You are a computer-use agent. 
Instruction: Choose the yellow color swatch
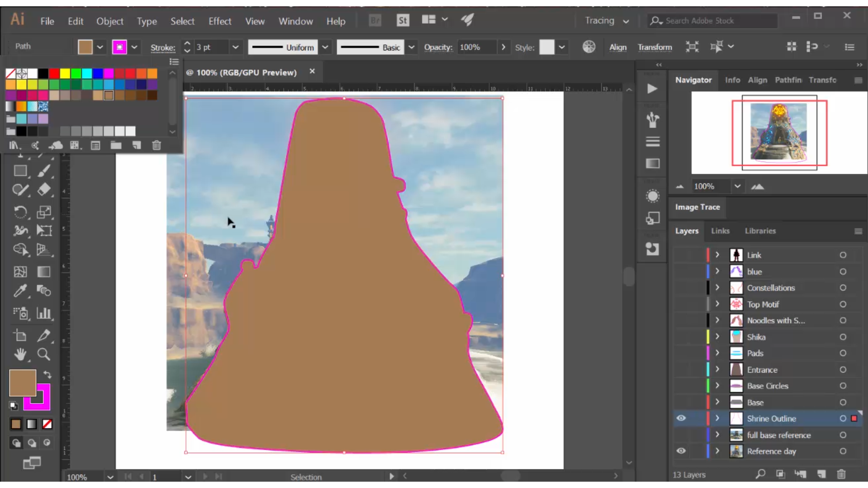click(x=65, y=73)
